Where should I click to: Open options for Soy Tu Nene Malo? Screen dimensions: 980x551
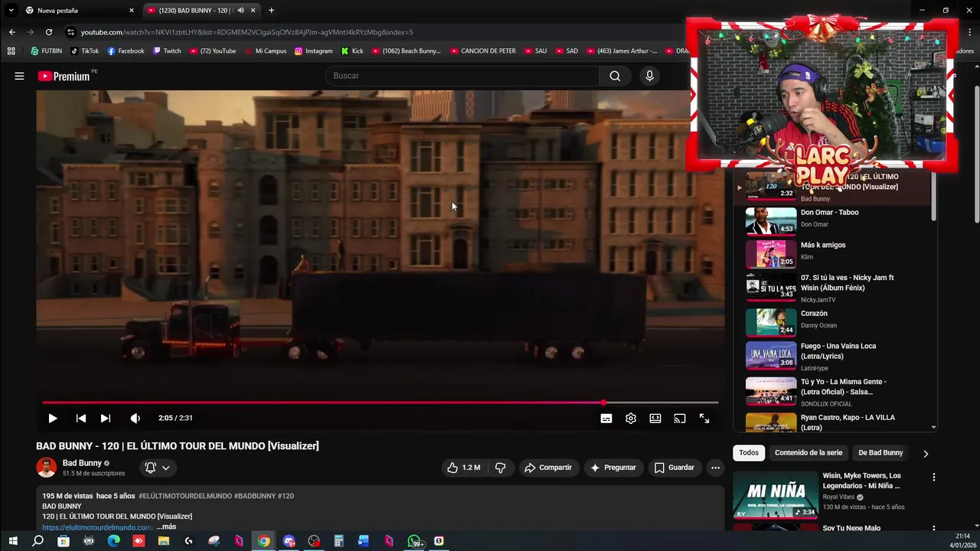pos(933,528)
